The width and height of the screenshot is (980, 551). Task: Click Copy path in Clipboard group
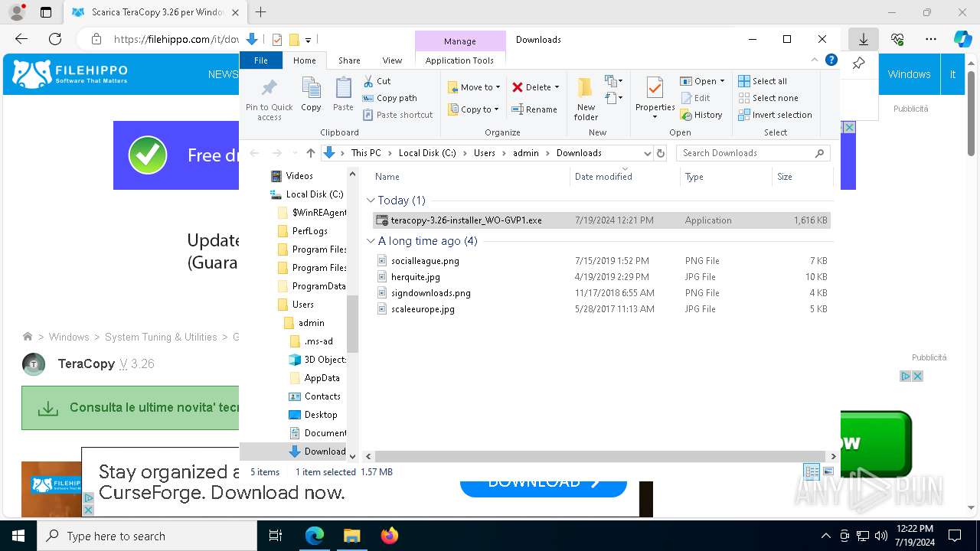390,98
